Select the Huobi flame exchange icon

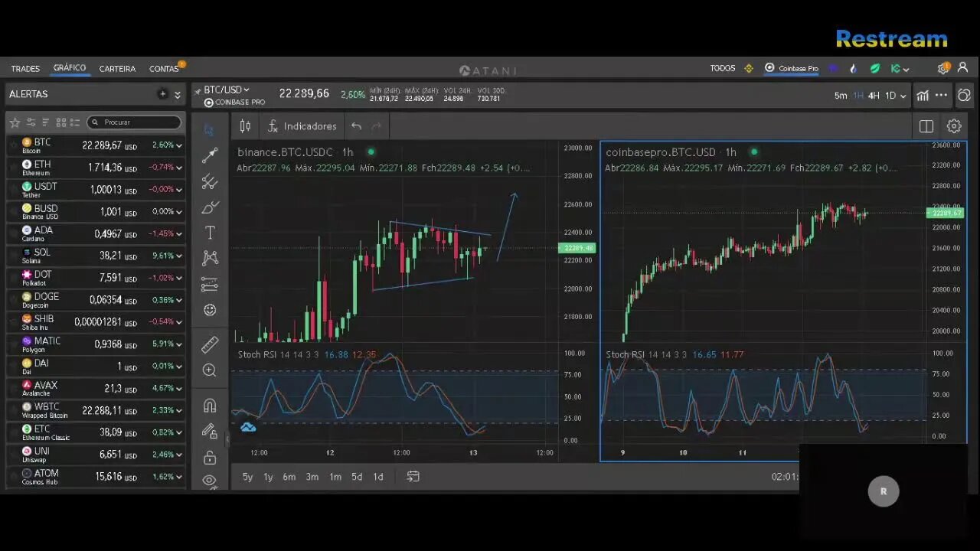tap(853, 68)
